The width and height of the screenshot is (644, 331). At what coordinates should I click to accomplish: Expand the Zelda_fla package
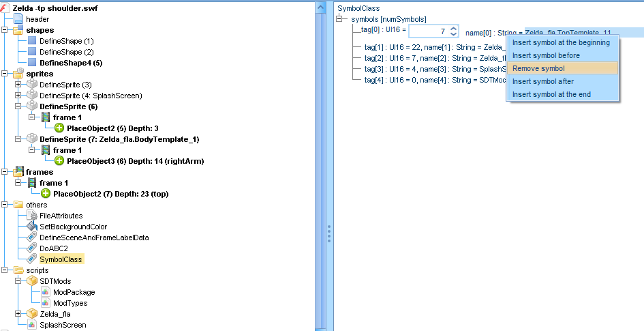pyautogui.click(x=18, y=314)
